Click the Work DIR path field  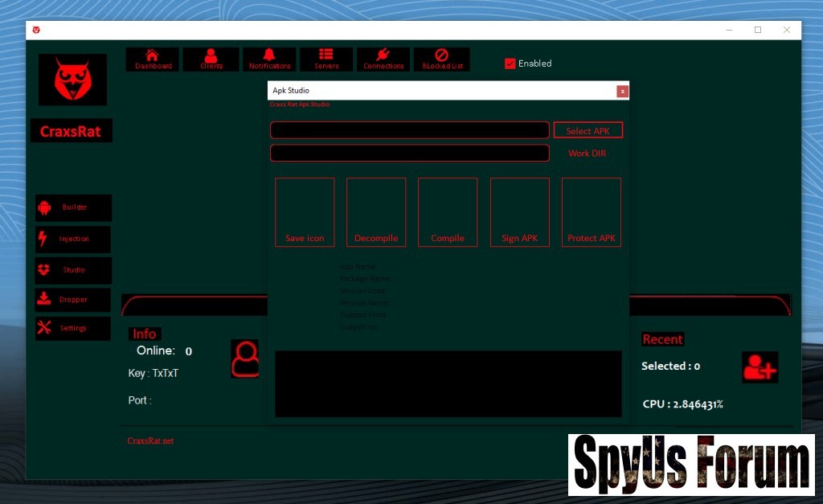pyautogui.click(x=409, y=153)
